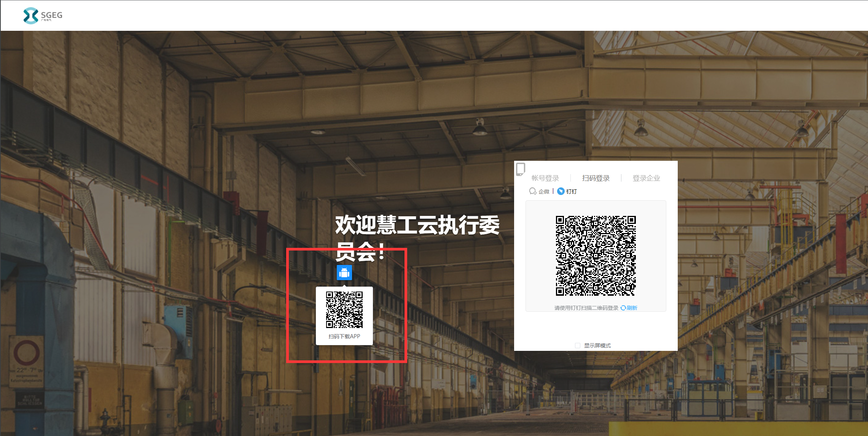
Task: Select the DingTalk (钉钉) blue login icon
Action: (x=561, y=191)
